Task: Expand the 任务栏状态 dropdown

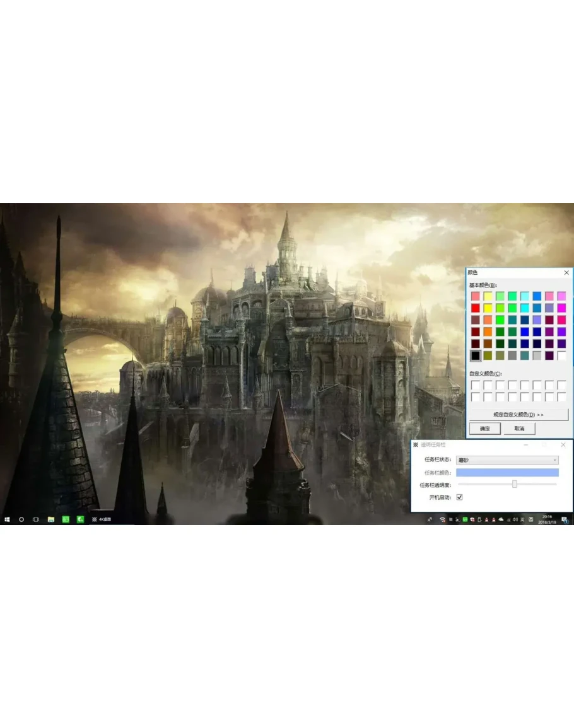Action: pos(507,460)
